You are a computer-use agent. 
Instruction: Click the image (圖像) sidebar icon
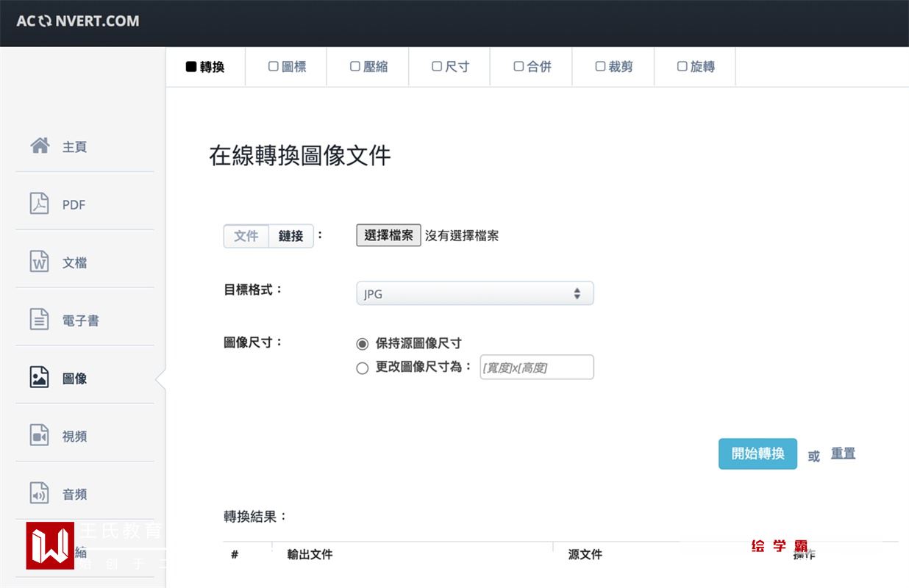40,378
